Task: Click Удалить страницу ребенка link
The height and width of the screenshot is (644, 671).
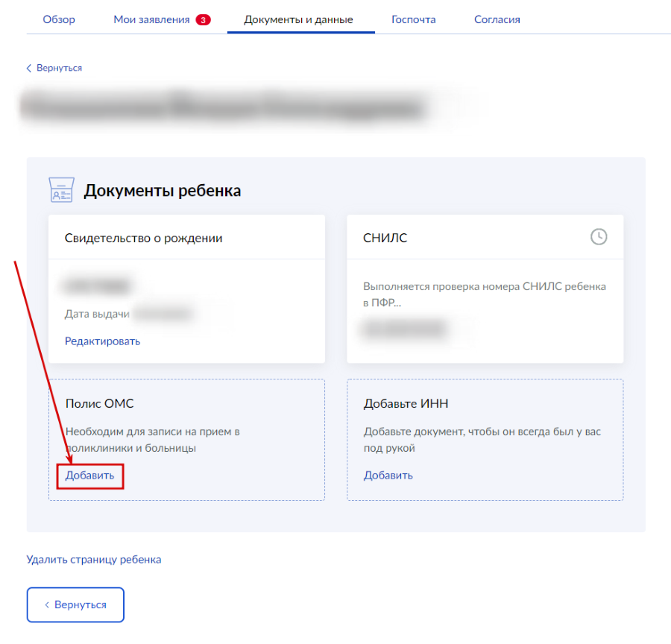Action: point(94,559)
